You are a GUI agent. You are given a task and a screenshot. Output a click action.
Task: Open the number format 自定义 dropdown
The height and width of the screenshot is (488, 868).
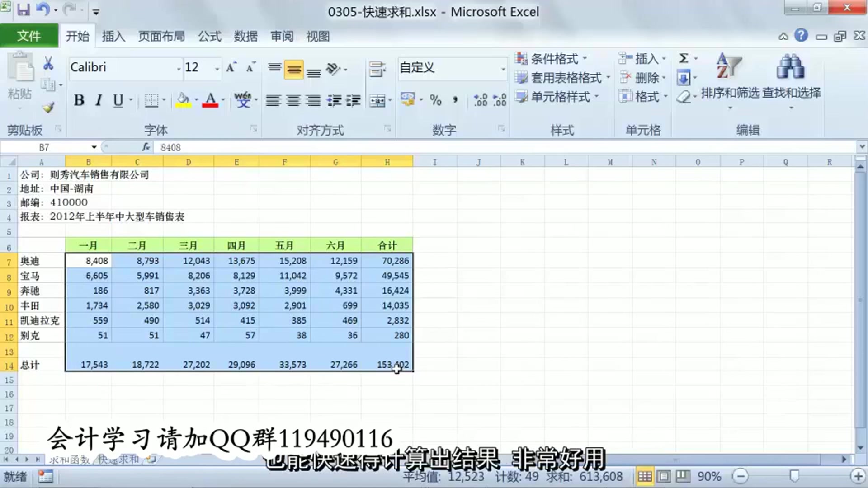pyautogui.click(x=503, y=69)
